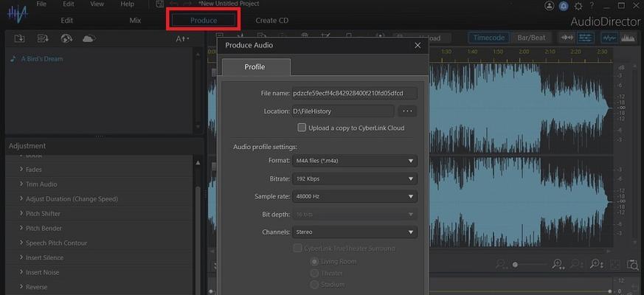Click the horizontal zoom out magnifier
644x295 pixels.
502,265
